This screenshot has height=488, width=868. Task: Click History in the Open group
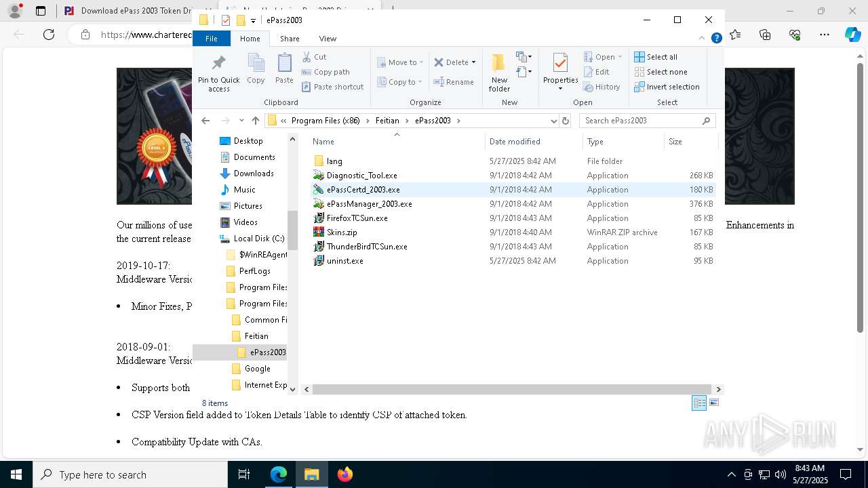(x=601, y=87)
